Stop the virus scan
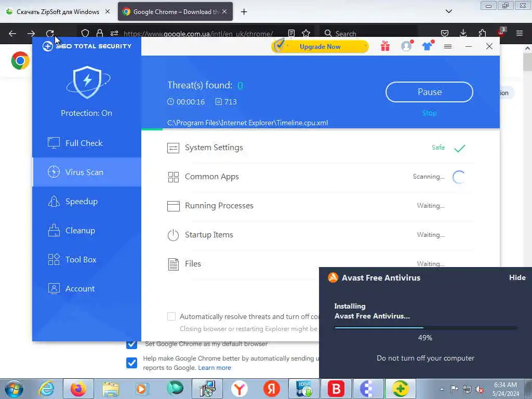 429,113
